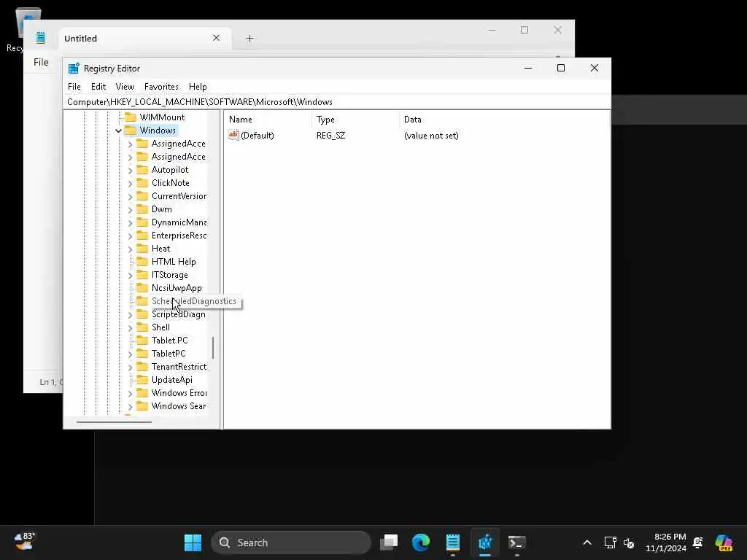Expand the TenantRestrict key
The height and width of the screenshot is (560, 747).
pyautogui.click(x=130, y=367)
